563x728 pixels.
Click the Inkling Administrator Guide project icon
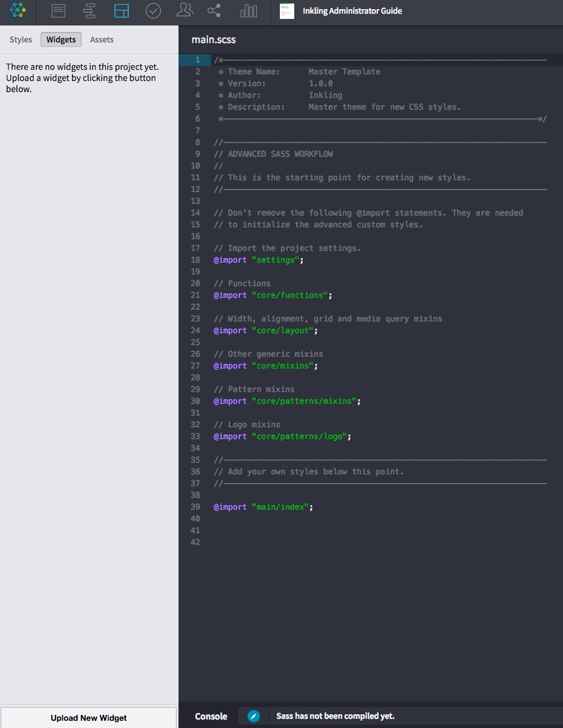(x=286, y=11)
